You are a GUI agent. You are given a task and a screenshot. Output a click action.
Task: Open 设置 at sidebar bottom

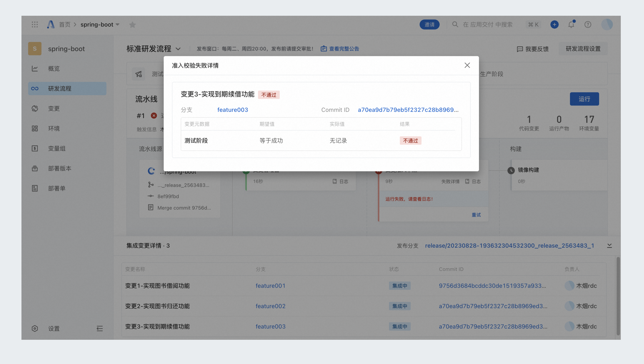(x=54, y=329)
